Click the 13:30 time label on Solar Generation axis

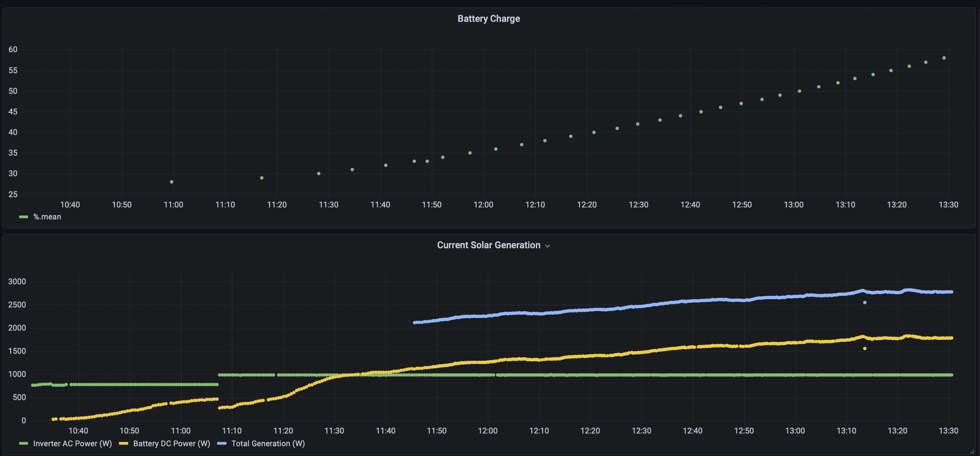948,431
